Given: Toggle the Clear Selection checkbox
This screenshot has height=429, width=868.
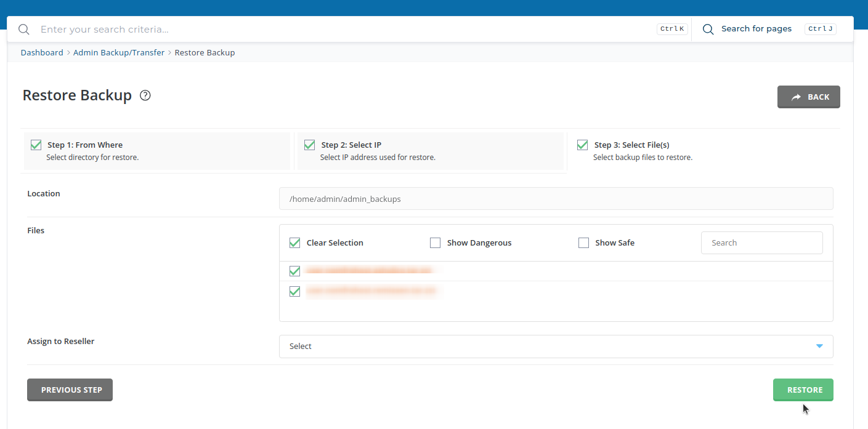Looking at the screenshot, I should (x=294, y=243).
